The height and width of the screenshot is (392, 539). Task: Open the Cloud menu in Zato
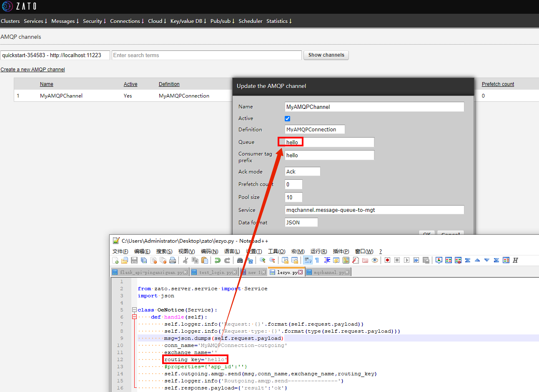click(x=157, y=21)
